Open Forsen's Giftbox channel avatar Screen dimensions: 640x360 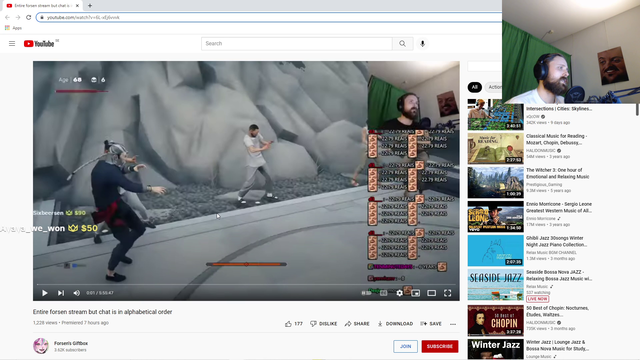pyautogui.click(x=41, y=346)
